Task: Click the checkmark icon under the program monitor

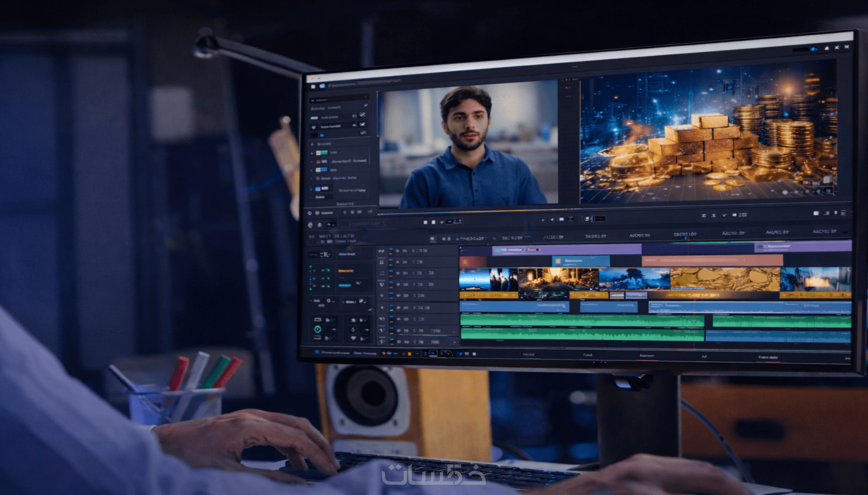Action: coord(724,215)
